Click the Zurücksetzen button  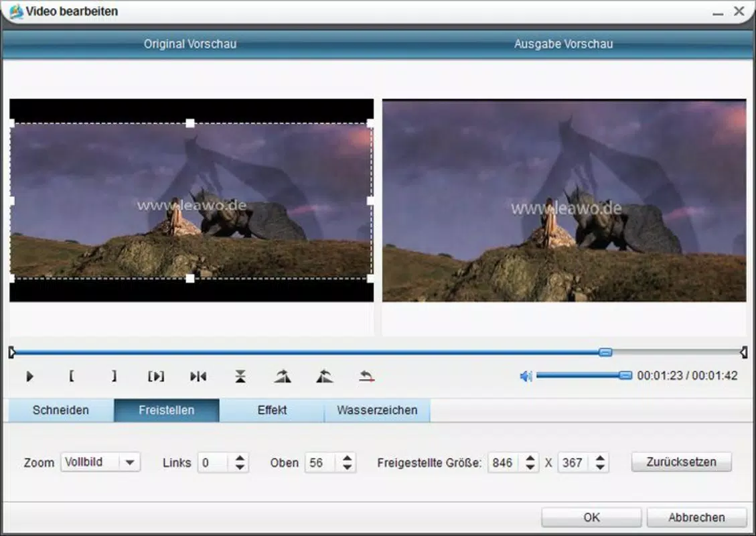(681, 462)
